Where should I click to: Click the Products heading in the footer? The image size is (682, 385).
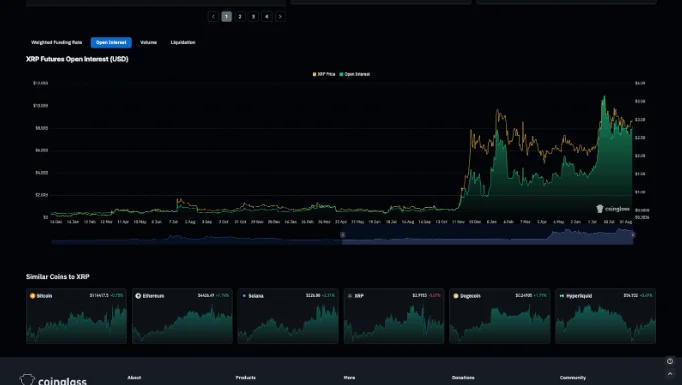coord(246,378)
